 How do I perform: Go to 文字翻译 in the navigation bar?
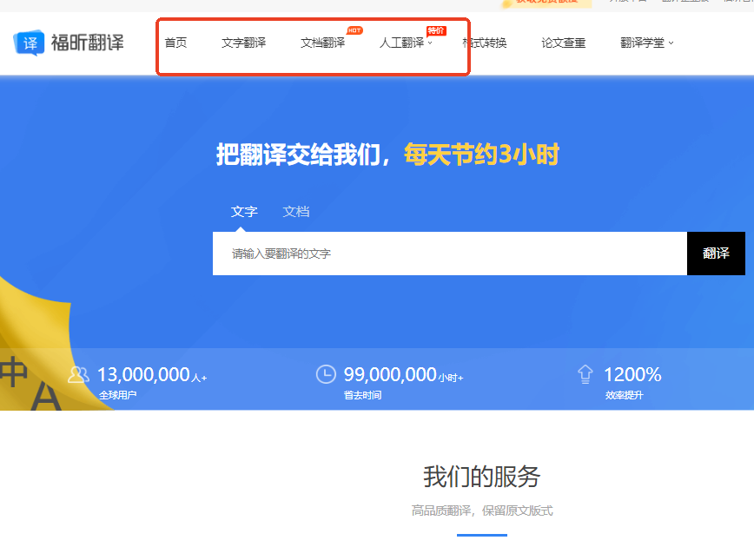tap(243, 43)
